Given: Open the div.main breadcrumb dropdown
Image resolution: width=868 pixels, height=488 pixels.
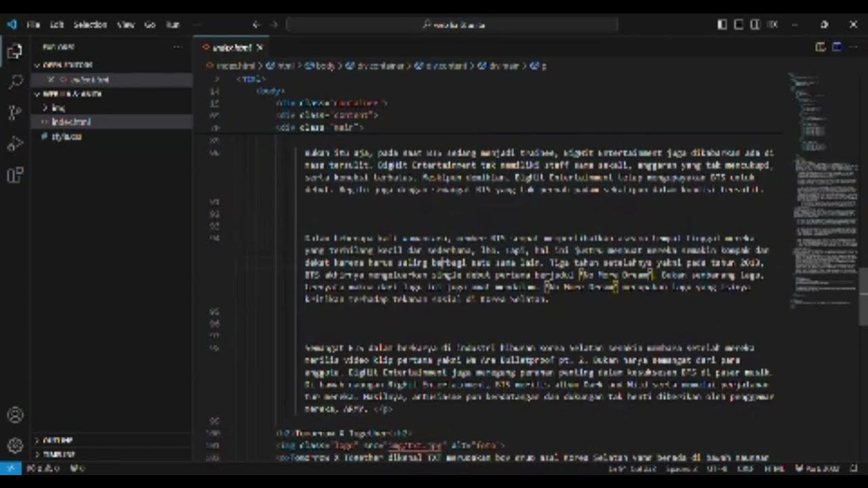Looking at the screenshot, I should click(498, 66).
